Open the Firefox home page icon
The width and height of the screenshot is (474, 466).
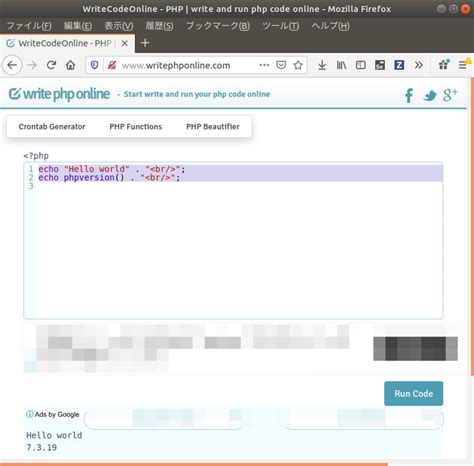click(x=70, y=65)
